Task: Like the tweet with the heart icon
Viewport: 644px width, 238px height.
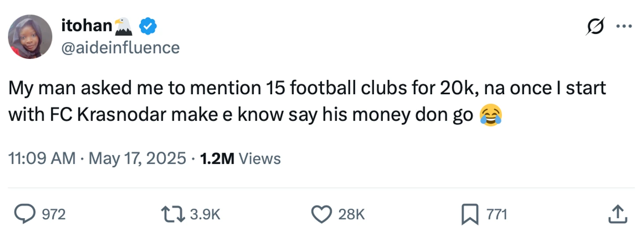Action: coord(321,214)
